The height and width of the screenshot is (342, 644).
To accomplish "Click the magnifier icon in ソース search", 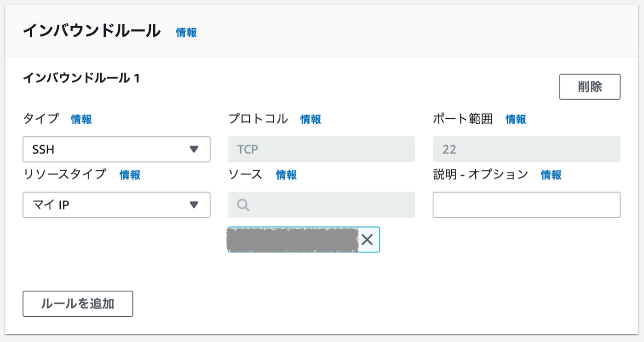I will coord(243,205).
